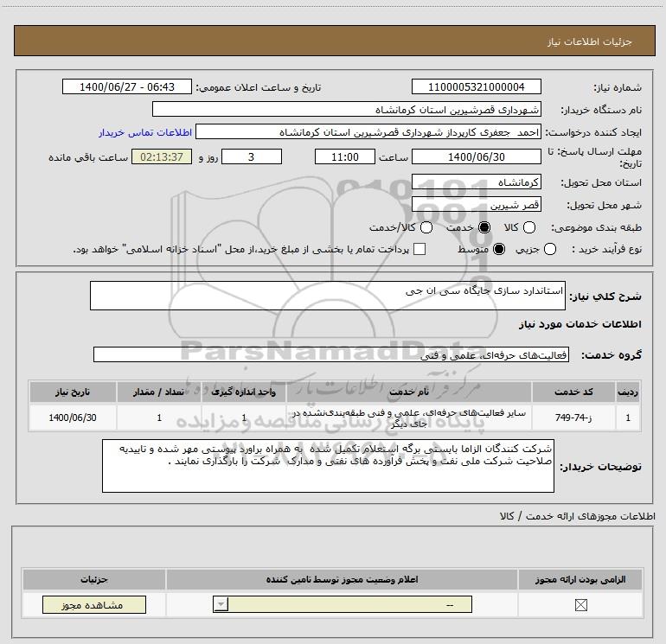This screenshot has height=644, width=666.
Task: Open the اطلاعات تماس خریدار link
Action: pyautogui.click(x=145, y=132)
